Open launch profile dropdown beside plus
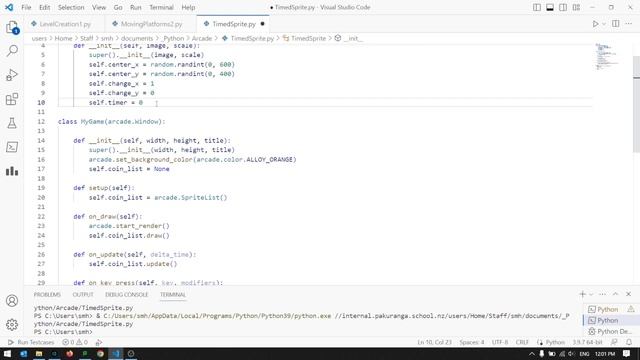This screenshot has width=640, height=360. point(591,294)
